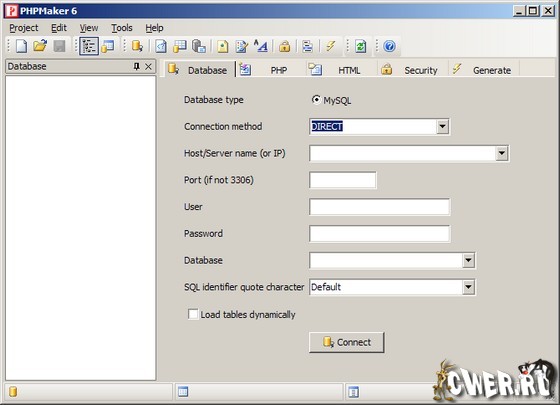Click the DIRECT connection method value
Image resolution: width=560 pixels, height=405 pixels.
pyautogui.click(x=327, y=126)
